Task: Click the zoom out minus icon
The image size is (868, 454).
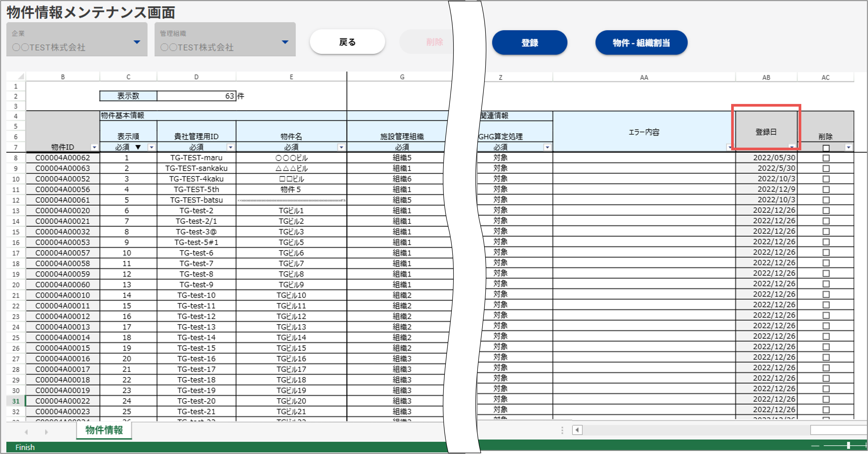Action: click(815, 446)
